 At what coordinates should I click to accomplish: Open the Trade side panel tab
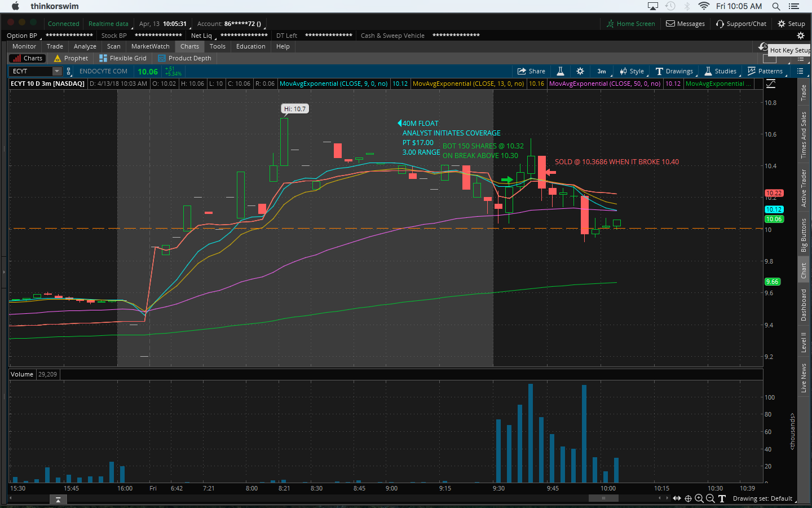[804, 93]
